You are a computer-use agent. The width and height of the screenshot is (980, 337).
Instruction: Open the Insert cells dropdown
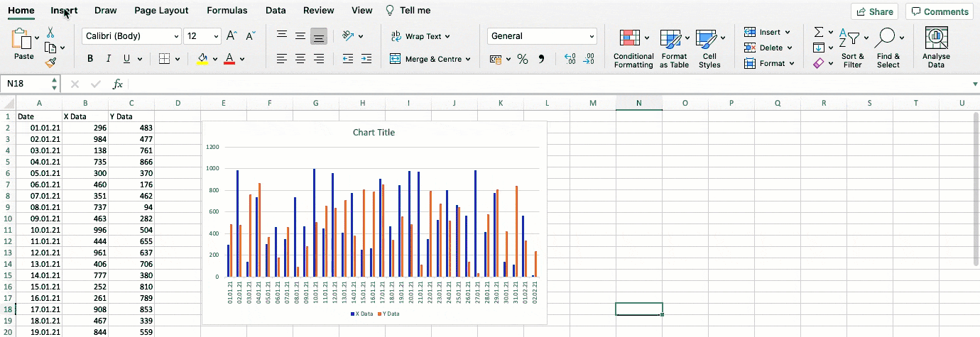pos(767,32)
